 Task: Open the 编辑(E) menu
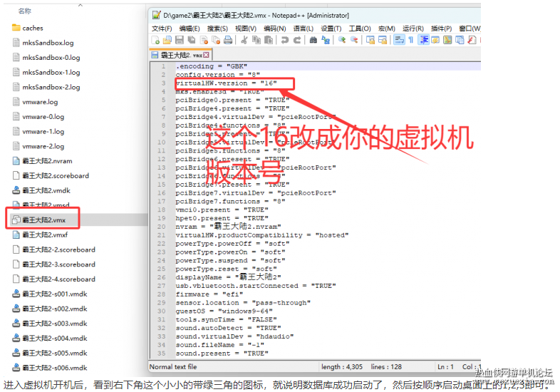190,29
